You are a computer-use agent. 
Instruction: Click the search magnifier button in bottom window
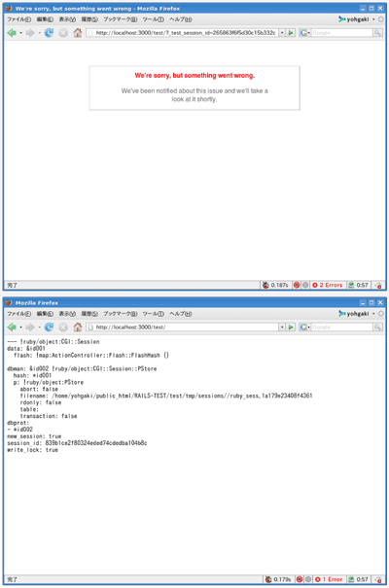377,328
